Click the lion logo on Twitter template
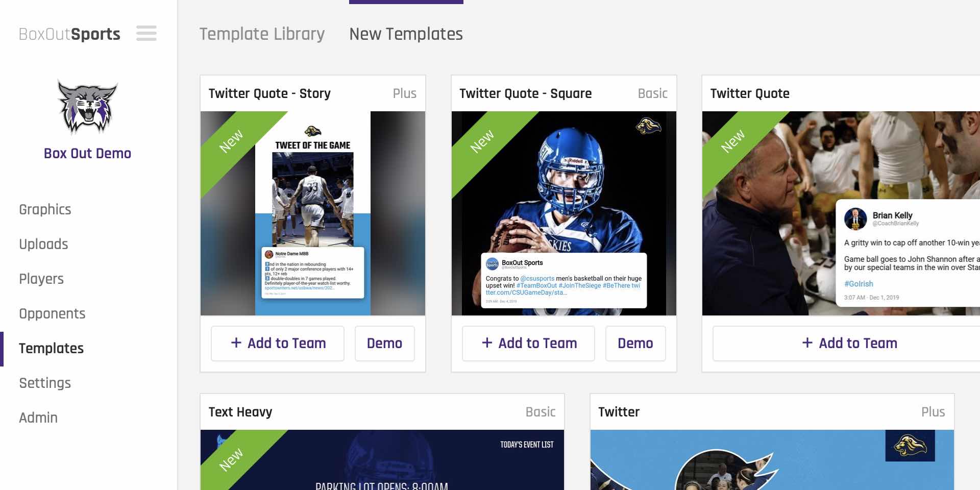Viewport: 980px width, 490px height. point(910,446)
